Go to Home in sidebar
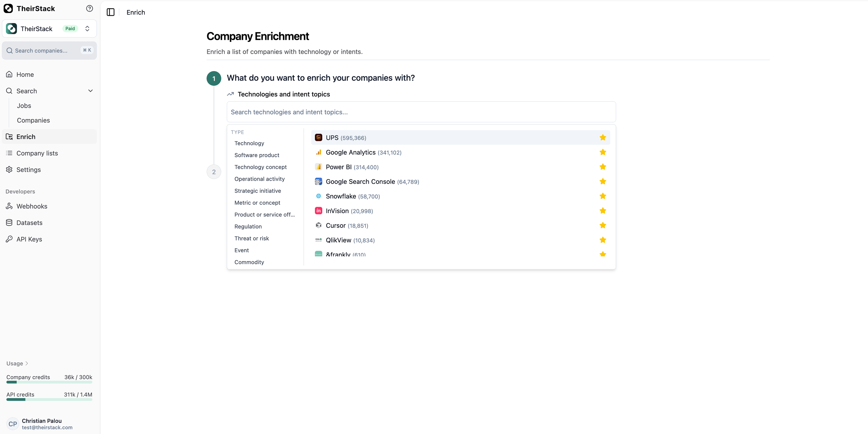 (x=49, y=75)
